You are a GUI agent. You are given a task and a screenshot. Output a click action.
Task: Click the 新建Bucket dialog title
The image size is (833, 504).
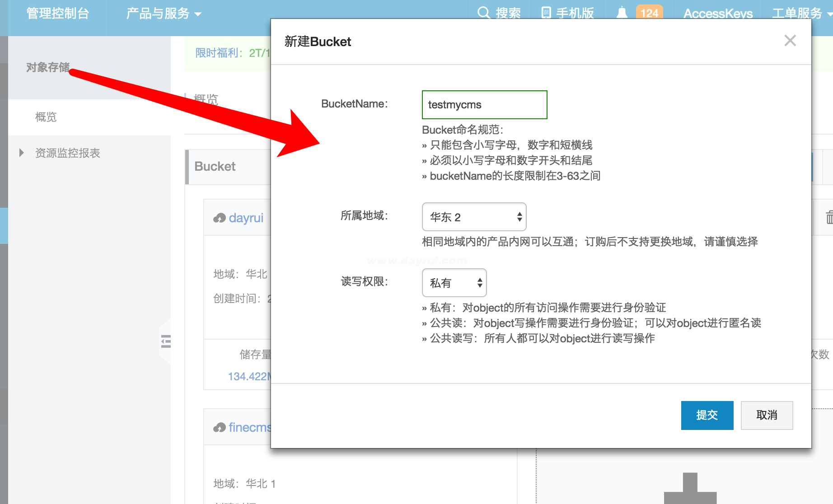coord(318,42)
